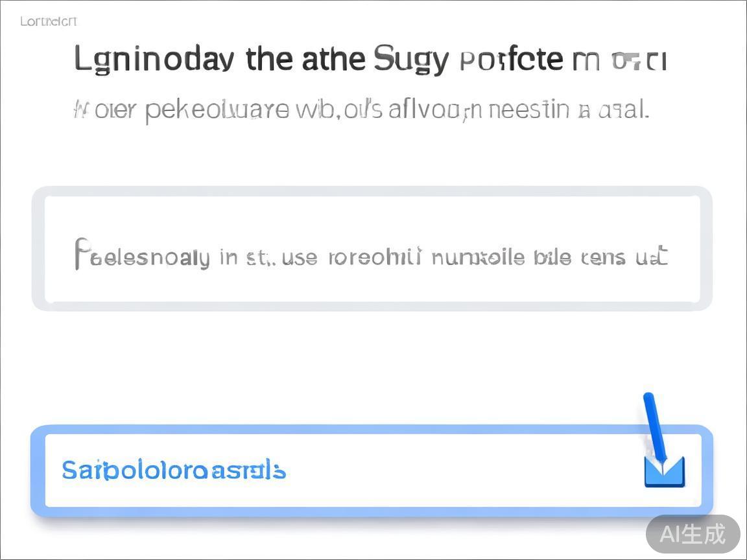Click the "Saibololoroasrıls" blue label

point(174,471)
